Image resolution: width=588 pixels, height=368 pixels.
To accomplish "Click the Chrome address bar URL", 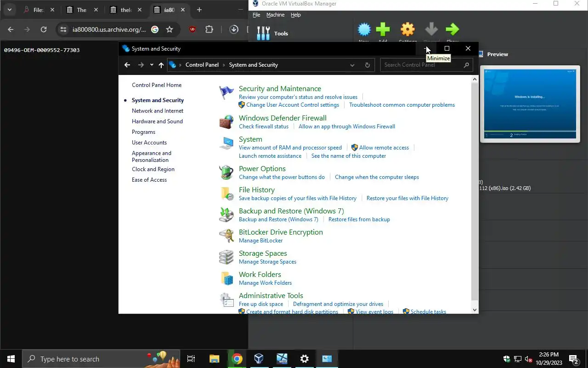I will (x=109, y=29).
